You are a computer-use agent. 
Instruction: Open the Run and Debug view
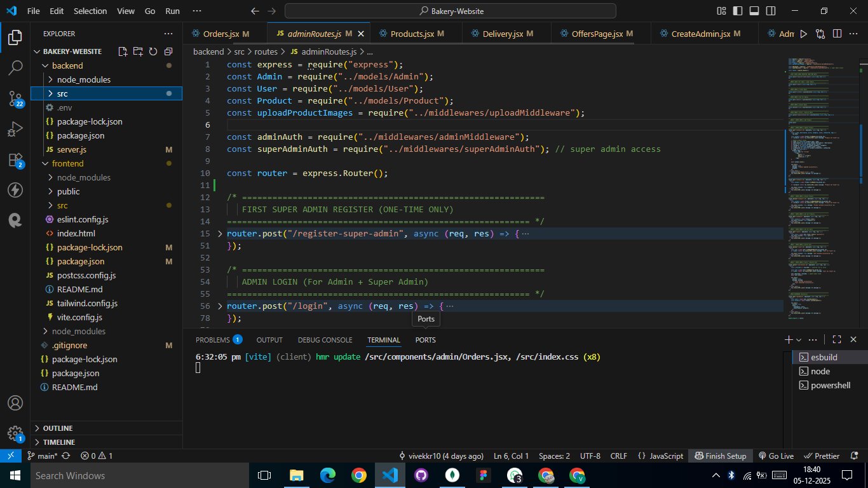[15, 129]
